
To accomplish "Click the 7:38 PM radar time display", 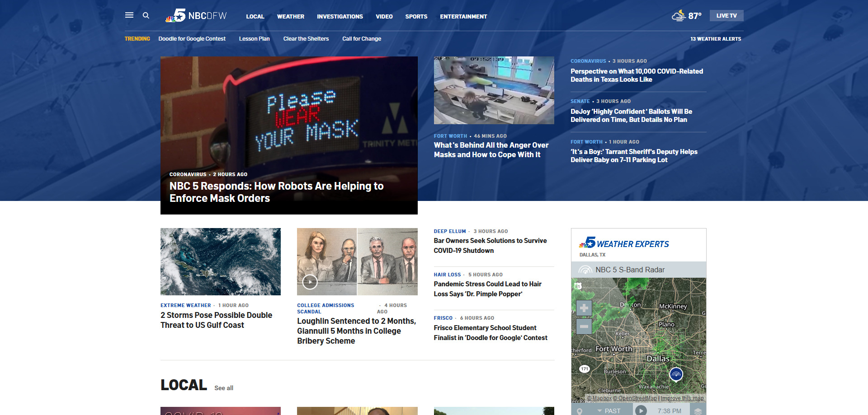I will click(x=670, y=411).
